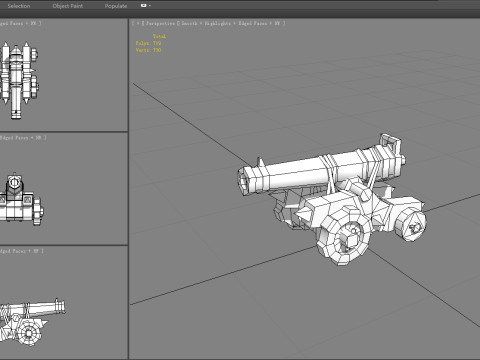Activate the side-view cannon viewport
480x360 pixels.
click(x=63, y=303)
